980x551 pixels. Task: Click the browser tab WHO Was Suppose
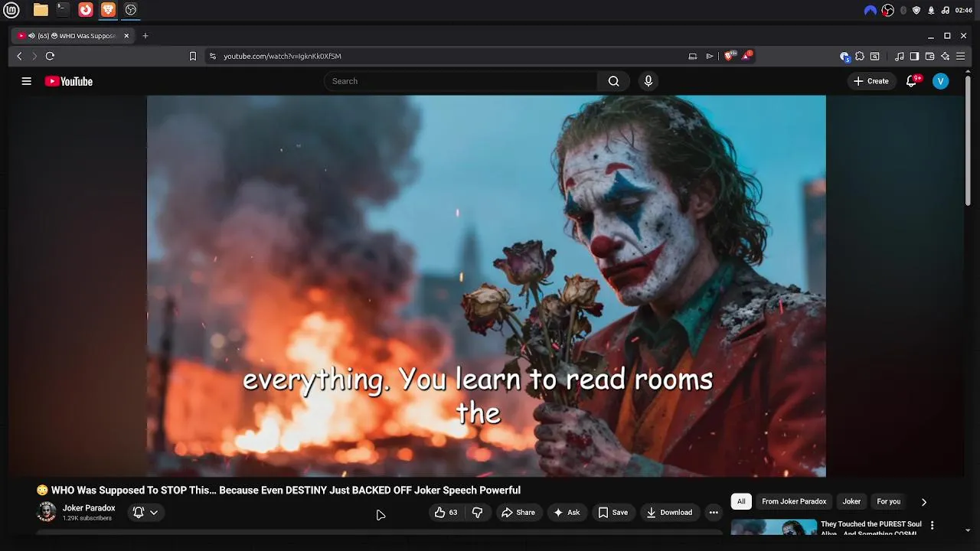point(74,36)
